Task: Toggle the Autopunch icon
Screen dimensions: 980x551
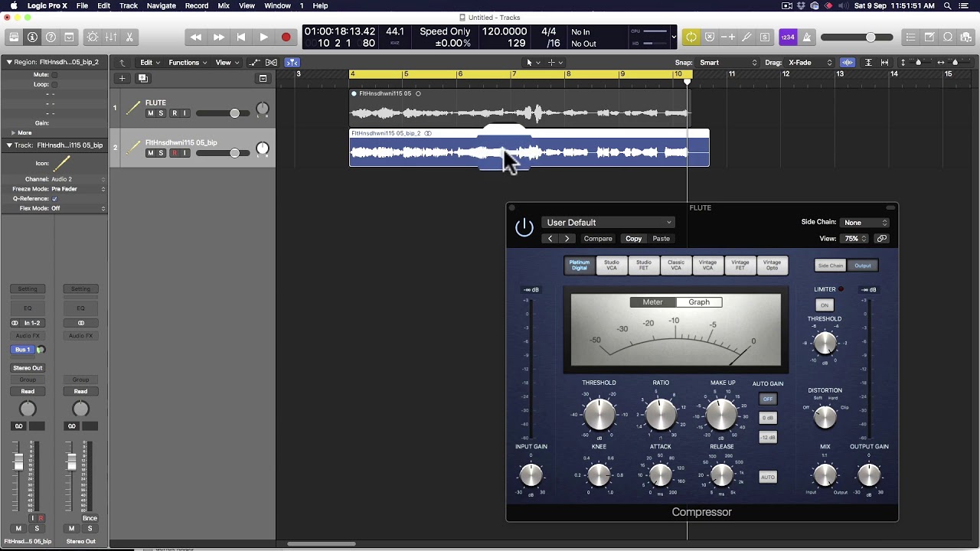Action: tap(728, 37)
